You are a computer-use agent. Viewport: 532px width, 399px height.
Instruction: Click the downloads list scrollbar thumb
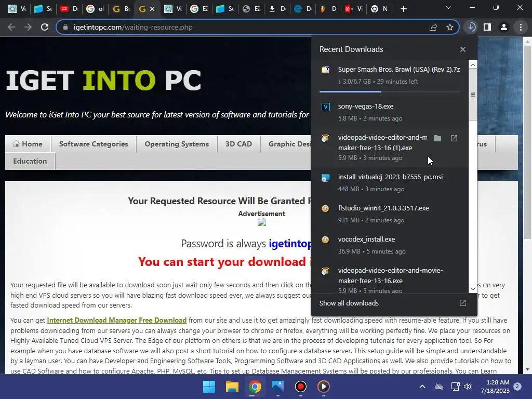coord(473,95)
